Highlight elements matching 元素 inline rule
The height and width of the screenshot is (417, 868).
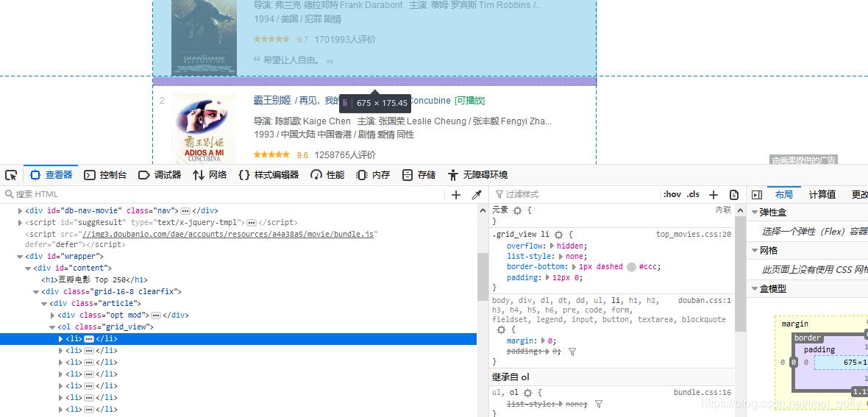518,210
